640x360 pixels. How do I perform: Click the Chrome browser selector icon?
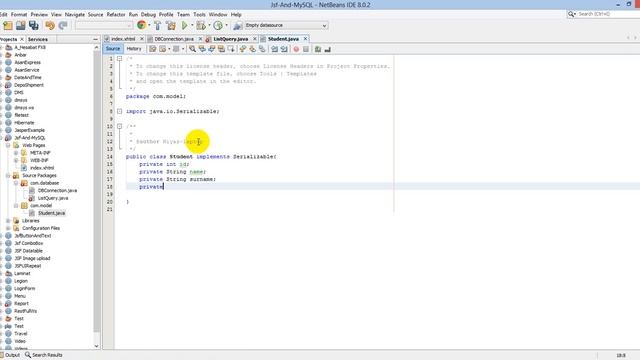(x=141, y=25)
